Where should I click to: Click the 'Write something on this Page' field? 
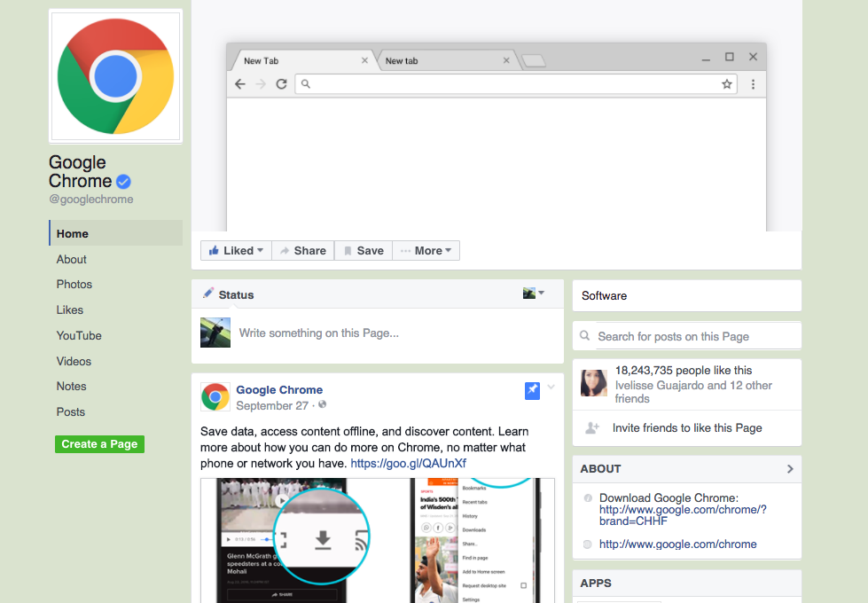[318, 333]
